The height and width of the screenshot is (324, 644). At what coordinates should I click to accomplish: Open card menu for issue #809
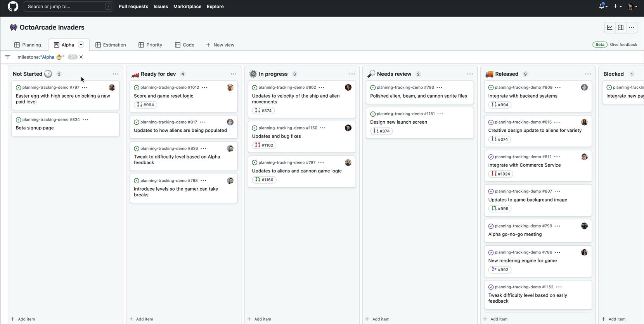point(557,88)
